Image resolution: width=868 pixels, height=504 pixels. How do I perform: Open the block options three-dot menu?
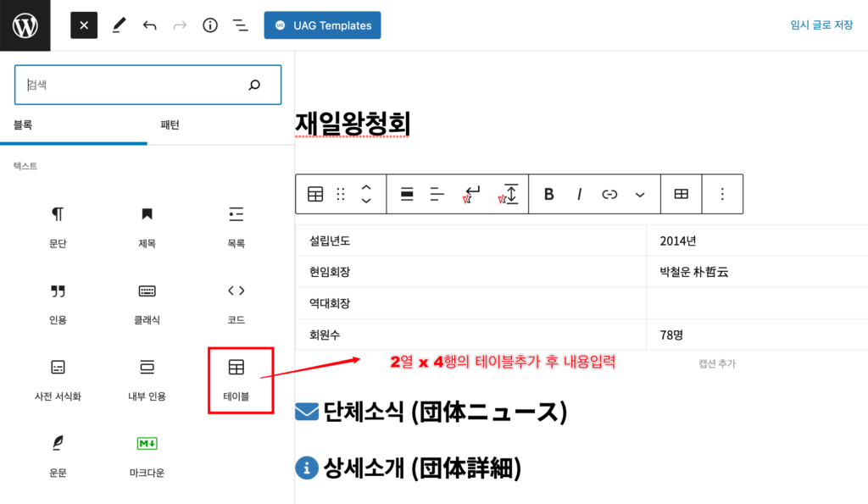click(722, 194)
